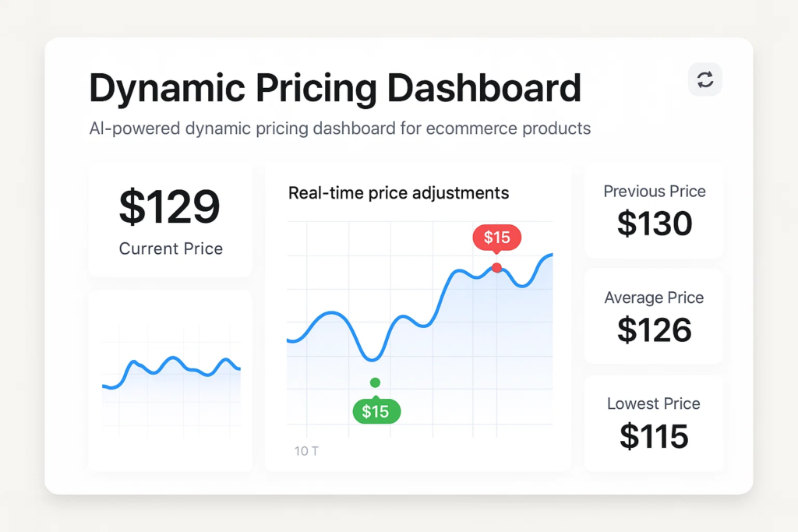
Task: Click the Dynamic Pricing Dashboard title
Action: 335,88
